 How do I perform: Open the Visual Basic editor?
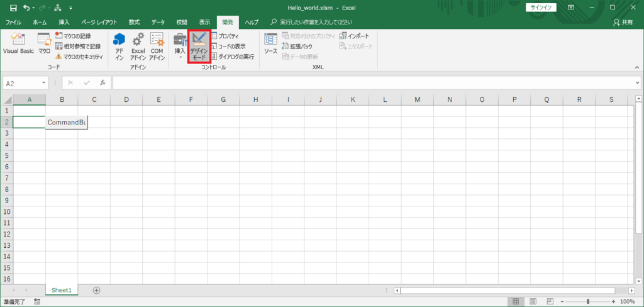point(18,44)
